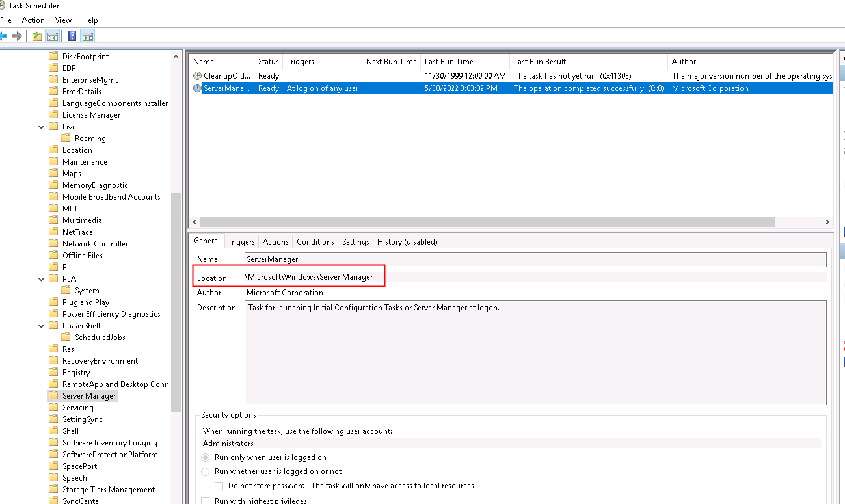Click task list horizontal scroll right arrow
This screenshot has width=845, height=504.
coord(827,222)
